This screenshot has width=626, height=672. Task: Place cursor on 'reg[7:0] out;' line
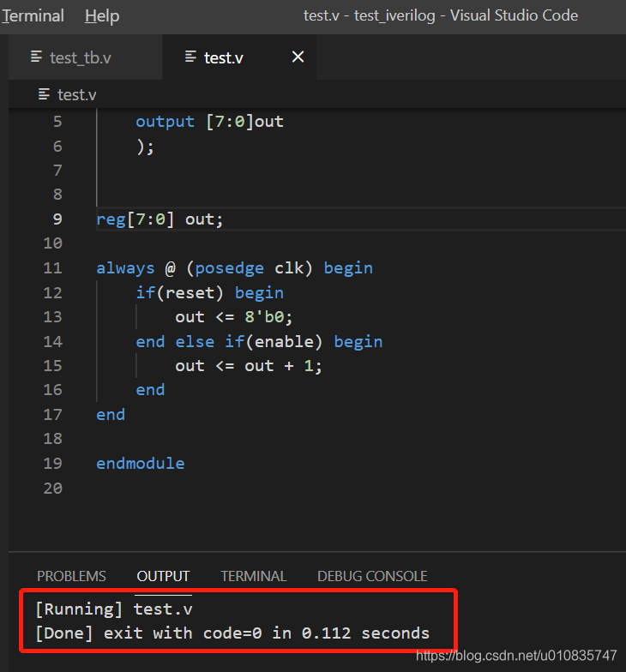pyautogui.click(x=160, y=219)
